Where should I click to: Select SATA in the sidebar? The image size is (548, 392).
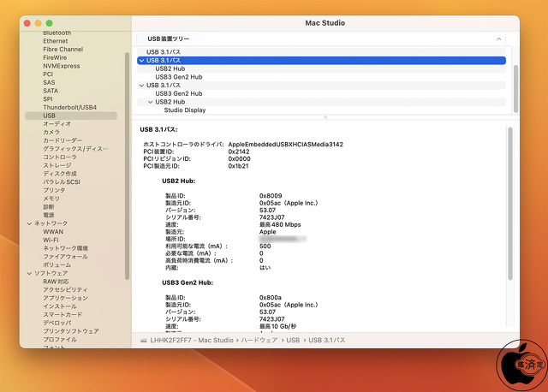pyautogui.click(x=51, y=91)
